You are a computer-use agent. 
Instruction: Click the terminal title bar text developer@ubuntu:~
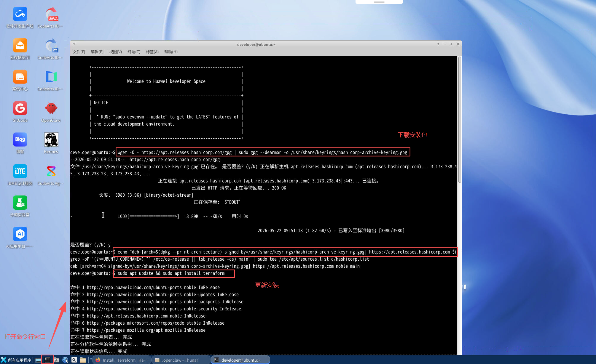[x=256, y=44]
